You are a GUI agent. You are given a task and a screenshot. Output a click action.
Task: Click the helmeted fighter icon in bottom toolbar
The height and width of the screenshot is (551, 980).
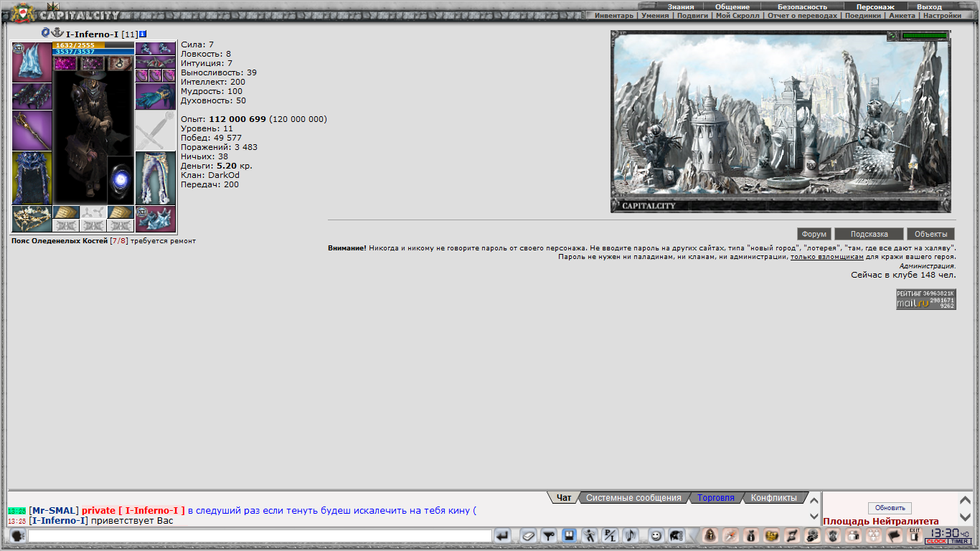(812, 535)
